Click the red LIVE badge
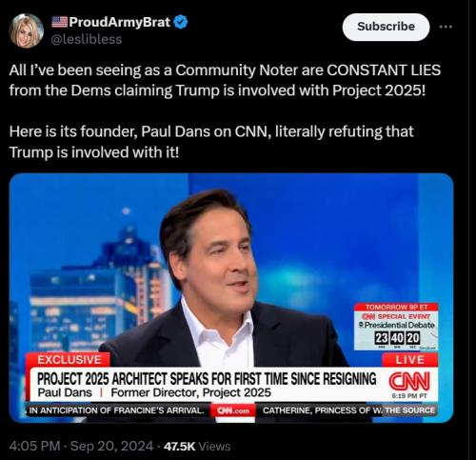Viewport: 476px width, 460px height. [x=410, y=360]
